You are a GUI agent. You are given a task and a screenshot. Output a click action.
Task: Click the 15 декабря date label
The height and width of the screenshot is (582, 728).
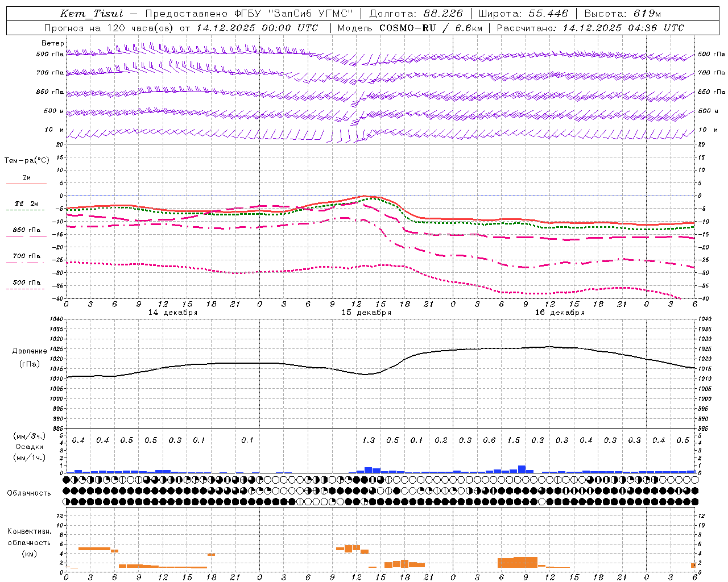pos(366,313)
